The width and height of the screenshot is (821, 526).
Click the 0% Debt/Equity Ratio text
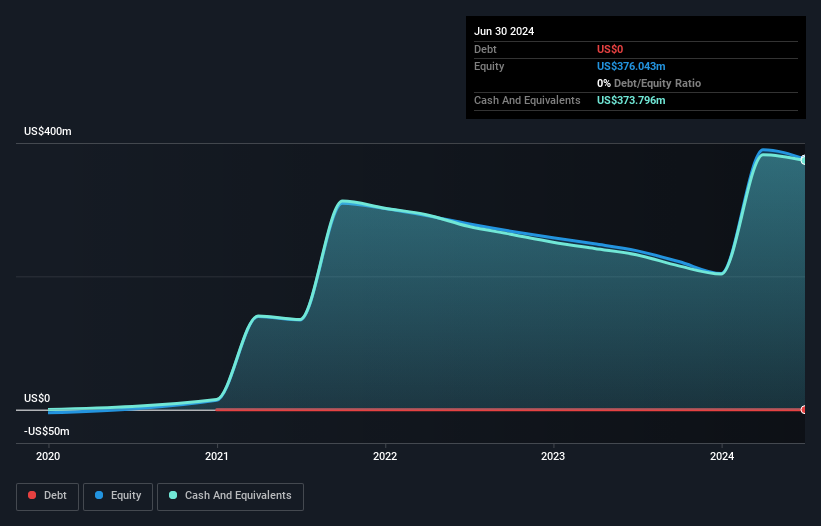tap(649, 83)
